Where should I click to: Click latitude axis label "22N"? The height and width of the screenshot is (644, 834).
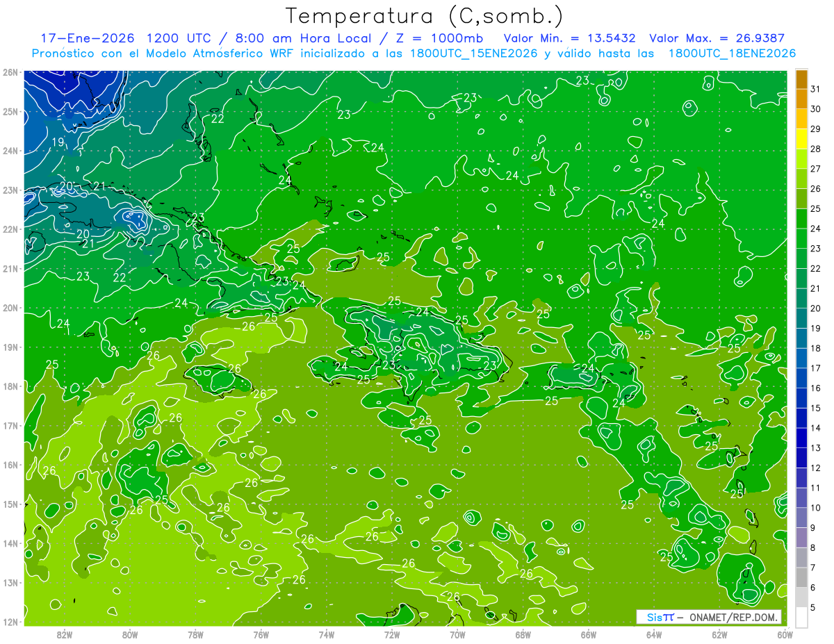click(x=10, y=229)
